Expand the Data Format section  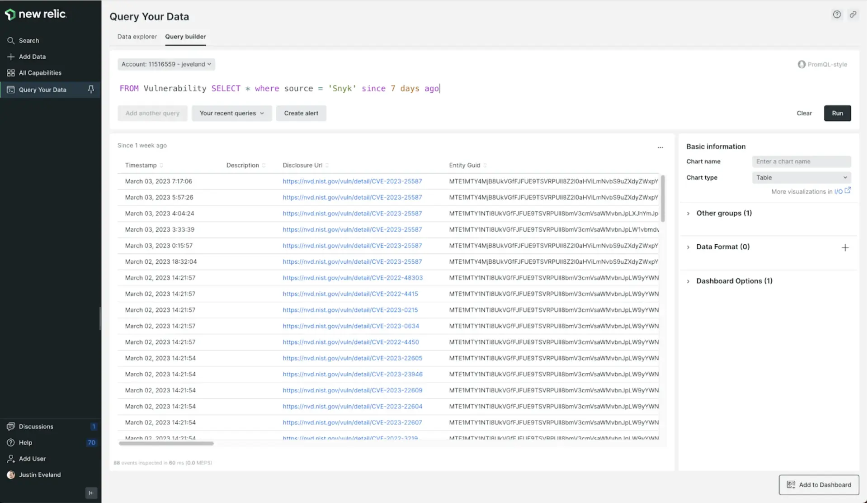pyautogui.click(x=689, y=247)
